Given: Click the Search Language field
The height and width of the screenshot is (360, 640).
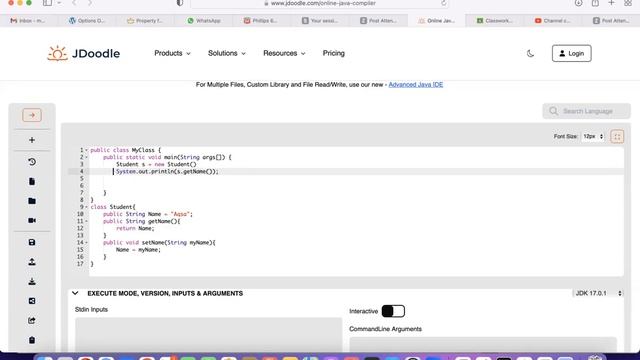Looking at the screenshot, I should [x=586, y=111].
